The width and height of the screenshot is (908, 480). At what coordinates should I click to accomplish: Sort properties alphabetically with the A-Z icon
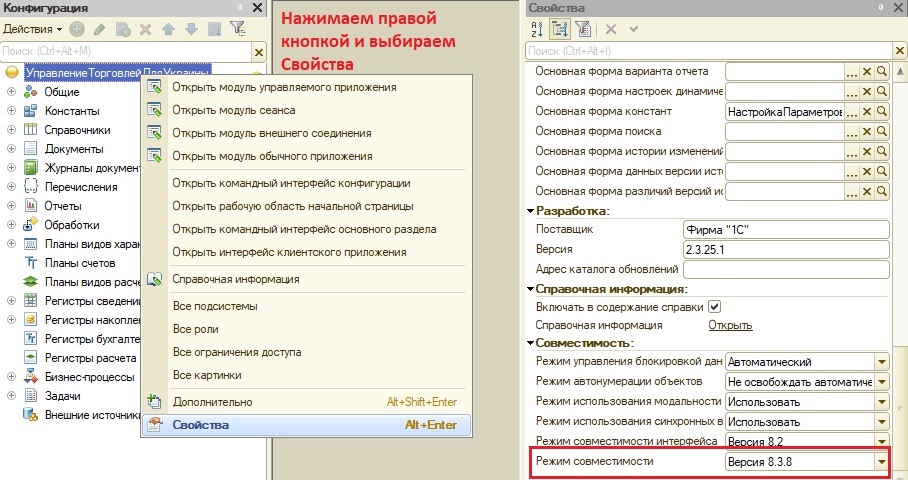pyautogui.click(x=537, y=28)
